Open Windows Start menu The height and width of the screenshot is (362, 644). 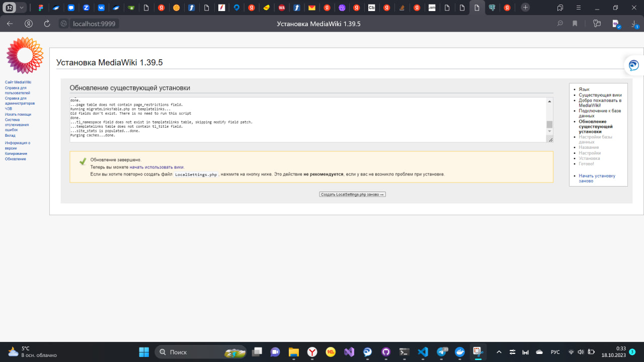144,352
